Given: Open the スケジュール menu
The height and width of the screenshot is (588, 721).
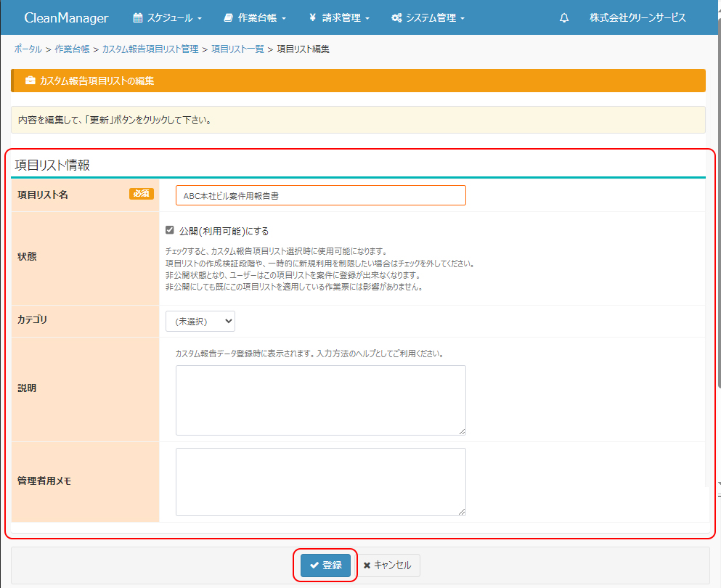Looking at the screenshot, I should tap(168, 18).
